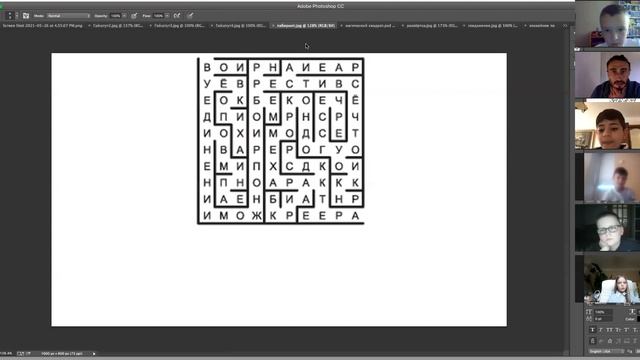This screenshot has height=360, width=640.
Task: Click the document size status text
Action: [x=62, y=353]
